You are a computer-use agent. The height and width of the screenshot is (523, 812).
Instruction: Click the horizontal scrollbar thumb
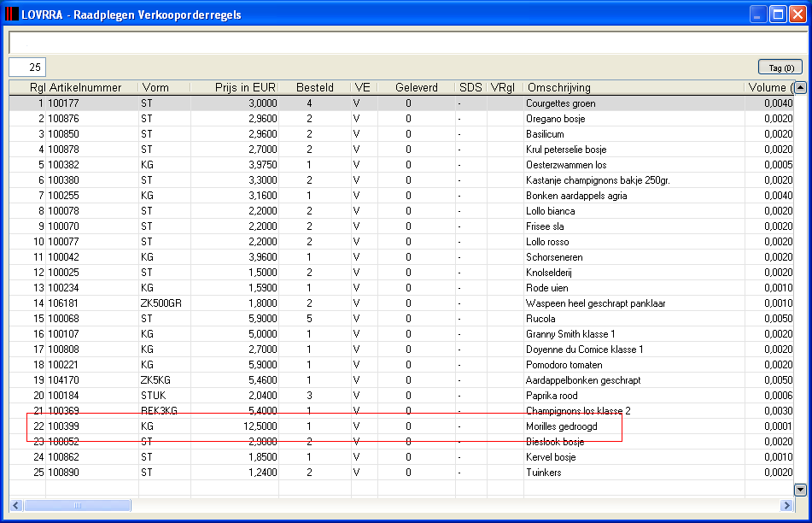77,505
